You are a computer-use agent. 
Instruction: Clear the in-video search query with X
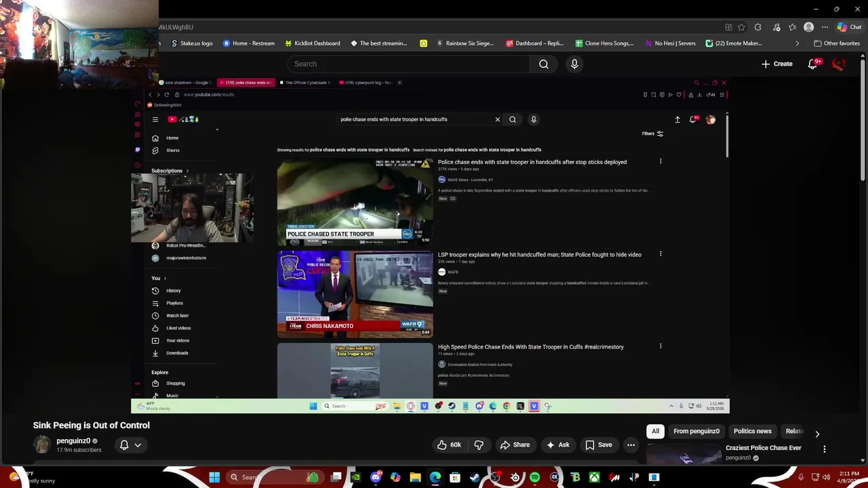pyautogui.click(x=497, y=119)
